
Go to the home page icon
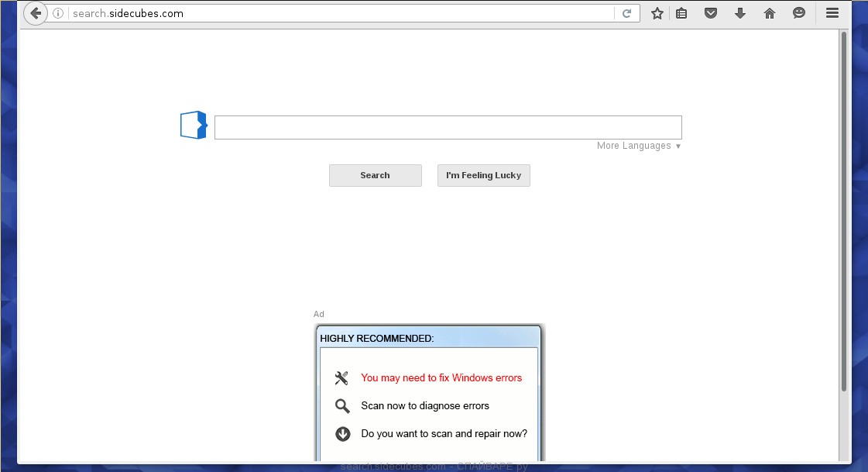point(770,13)
